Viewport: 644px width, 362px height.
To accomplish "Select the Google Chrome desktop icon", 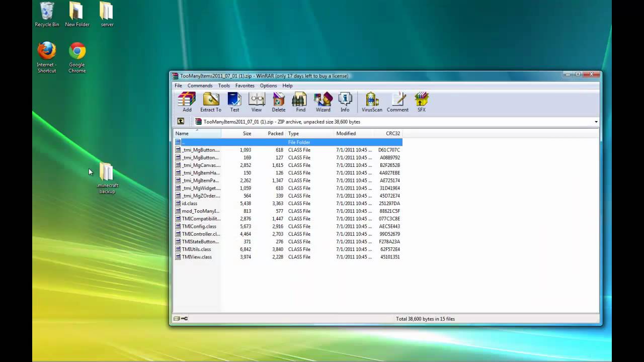I will (x=77, y=57).
